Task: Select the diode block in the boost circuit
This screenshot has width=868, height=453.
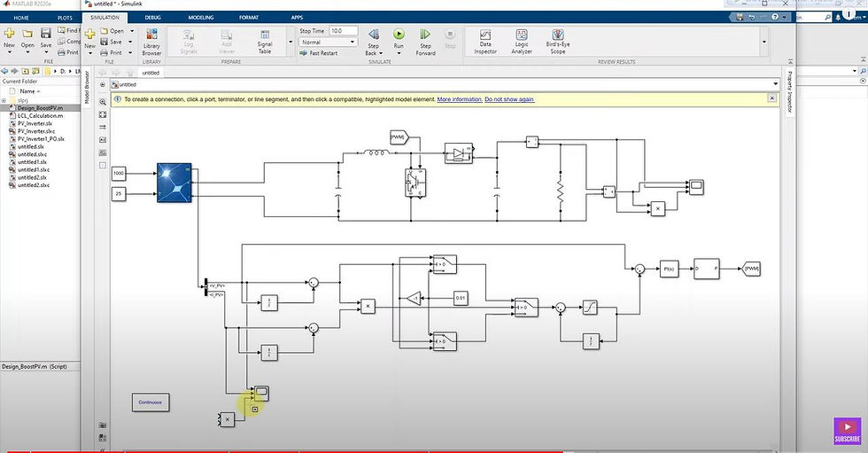Action: coord(459,153)
